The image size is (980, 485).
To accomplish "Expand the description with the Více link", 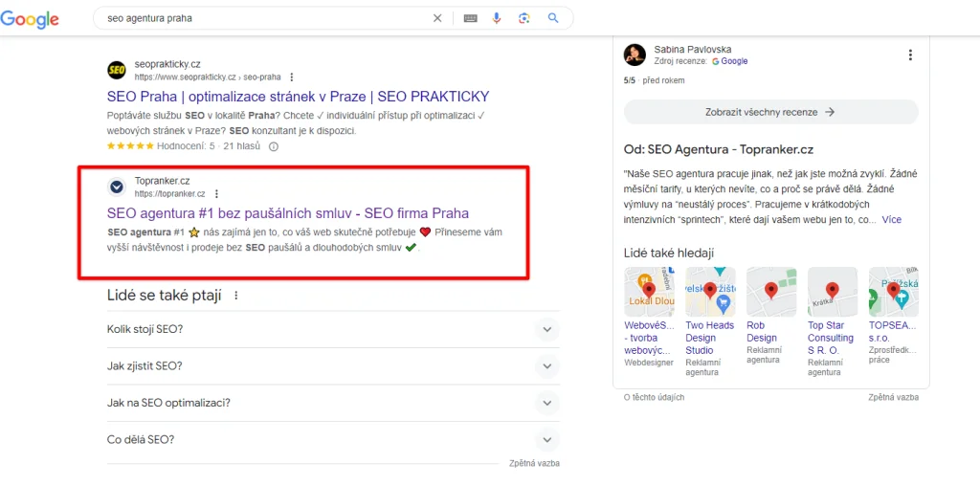I will (x=891, y=220).
